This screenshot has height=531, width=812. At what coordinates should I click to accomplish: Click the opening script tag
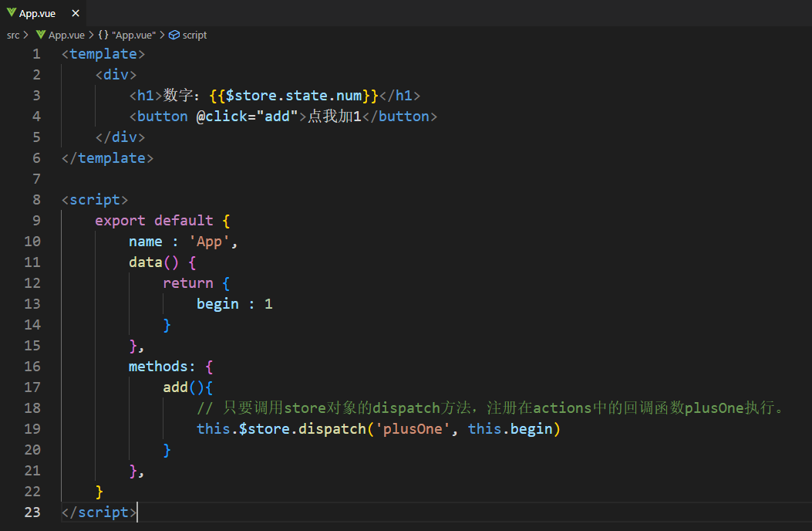[x=95, y=200]
